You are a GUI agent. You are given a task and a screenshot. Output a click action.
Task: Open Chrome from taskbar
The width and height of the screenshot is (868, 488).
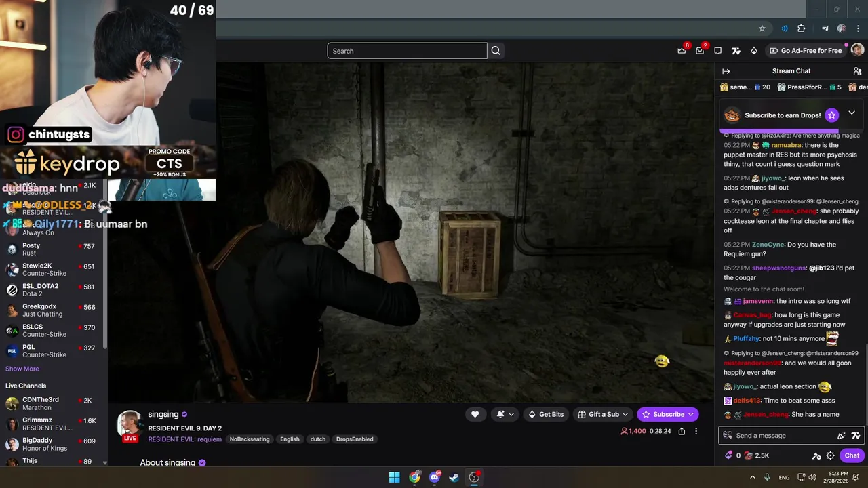[414, 477]
